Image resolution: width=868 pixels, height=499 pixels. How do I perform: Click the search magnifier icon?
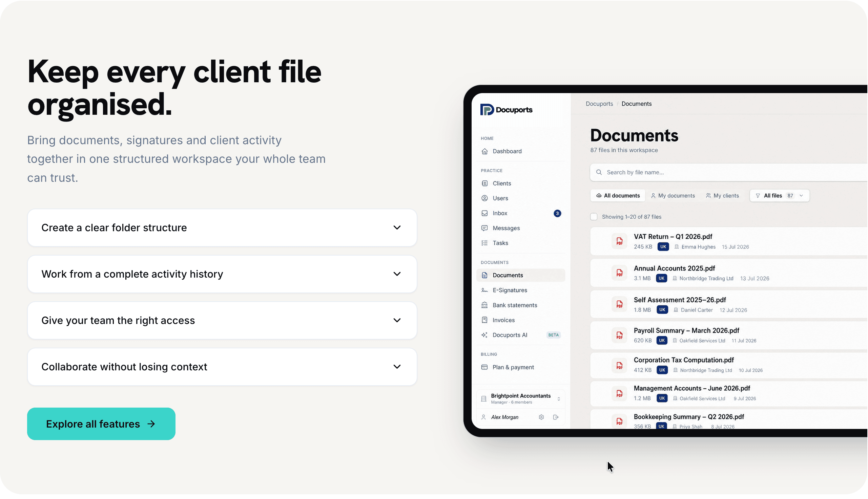click(599, 172)
